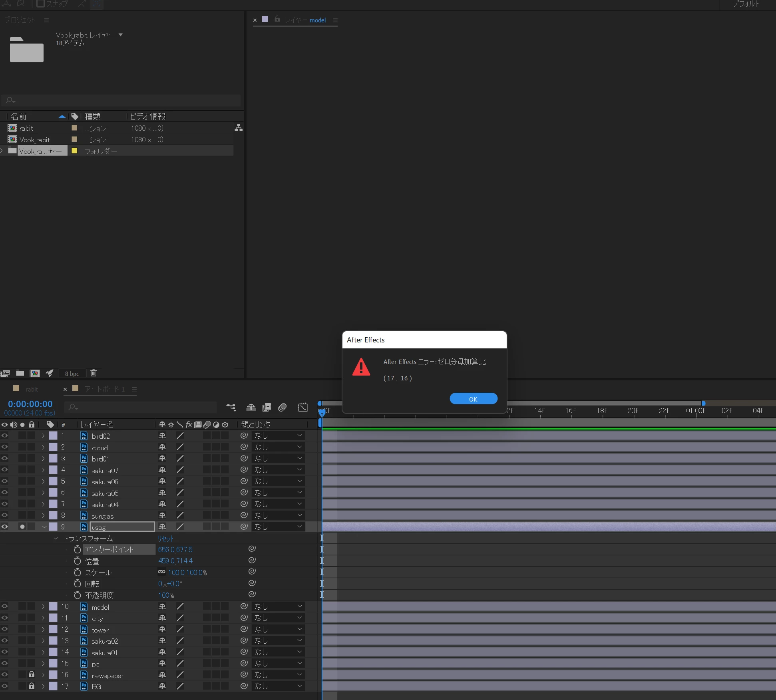The height and width of the screenshot is (700, 776).
Task: Collapse the トランスフォーム group
Action: point(56,539)
